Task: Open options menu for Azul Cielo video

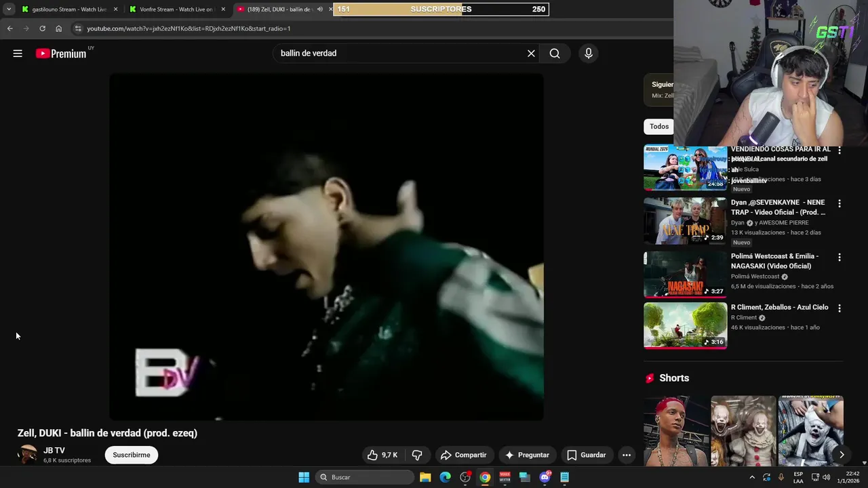Action: pos(839,308)
